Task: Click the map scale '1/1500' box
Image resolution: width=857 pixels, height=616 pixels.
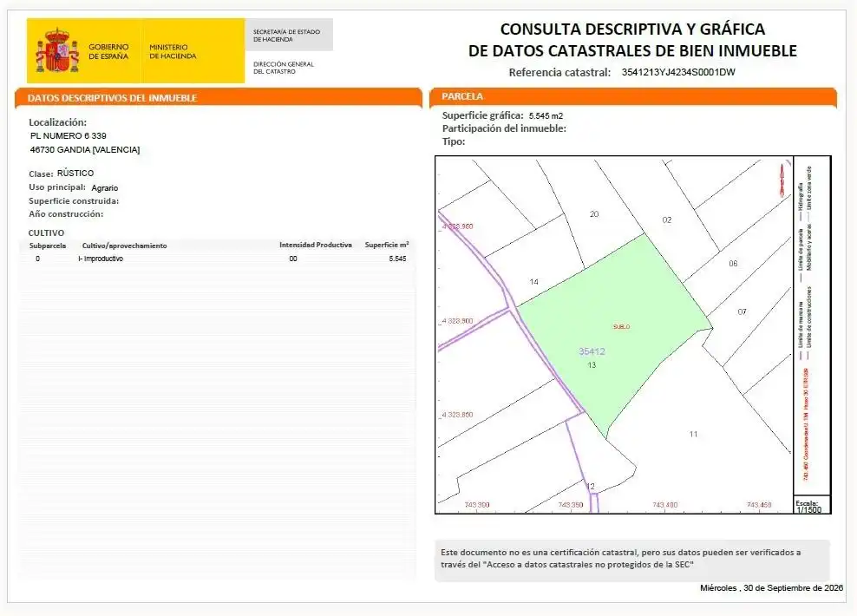Action: click(812, 506)
